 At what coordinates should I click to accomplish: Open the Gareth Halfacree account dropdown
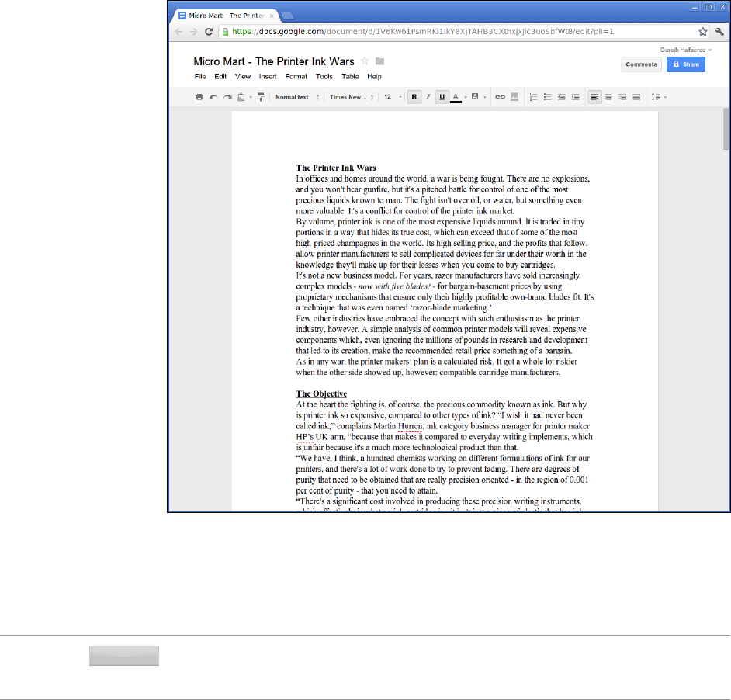coord(686,50)
